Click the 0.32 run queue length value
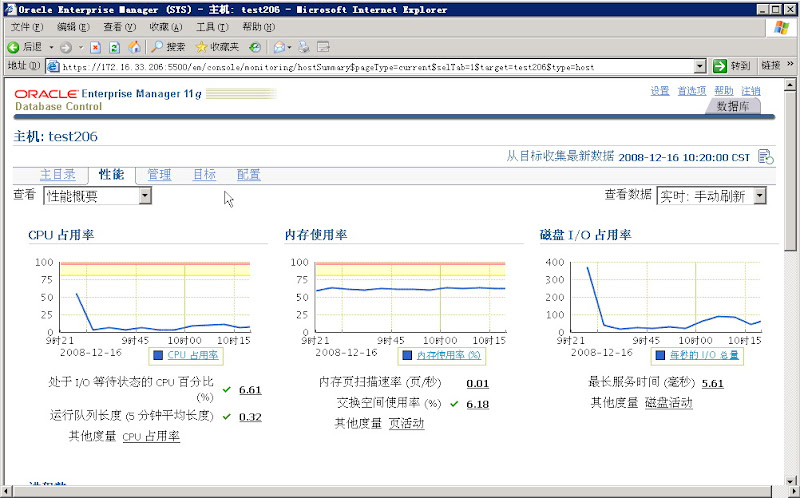The width and height of the screenshot is (800, 498). click(x=250, y=417)
